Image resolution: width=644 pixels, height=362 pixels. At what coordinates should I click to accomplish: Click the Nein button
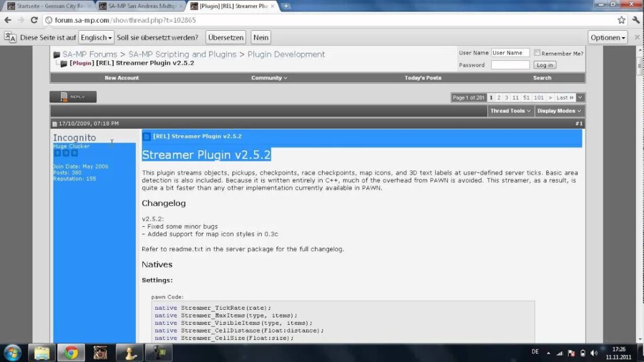260,37
